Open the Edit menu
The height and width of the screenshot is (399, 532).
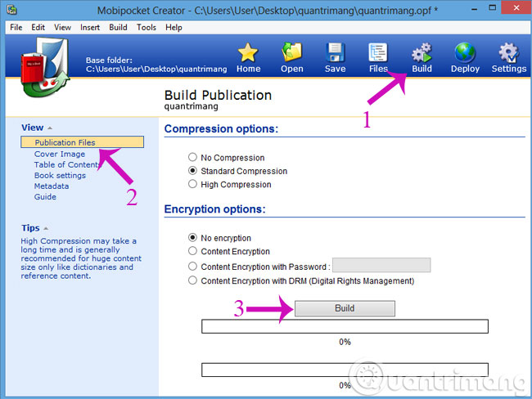[x=38, y=28]
